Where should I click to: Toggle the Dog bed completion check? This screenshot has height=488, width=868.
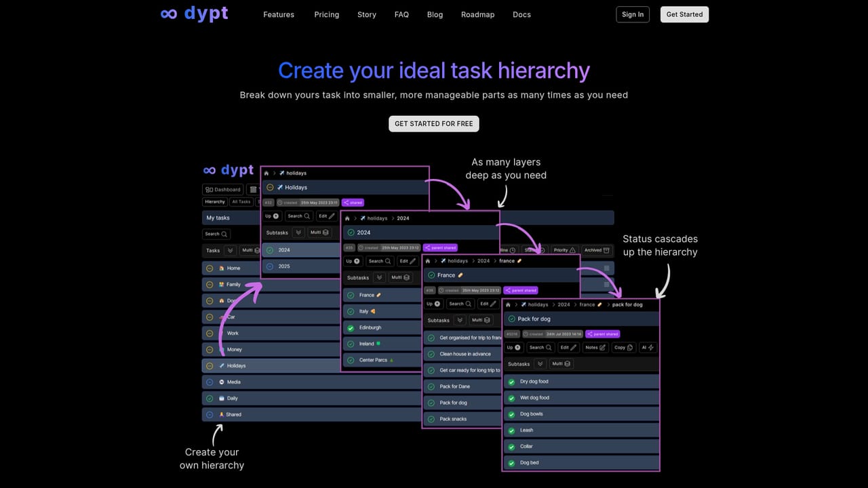point(512,463)
